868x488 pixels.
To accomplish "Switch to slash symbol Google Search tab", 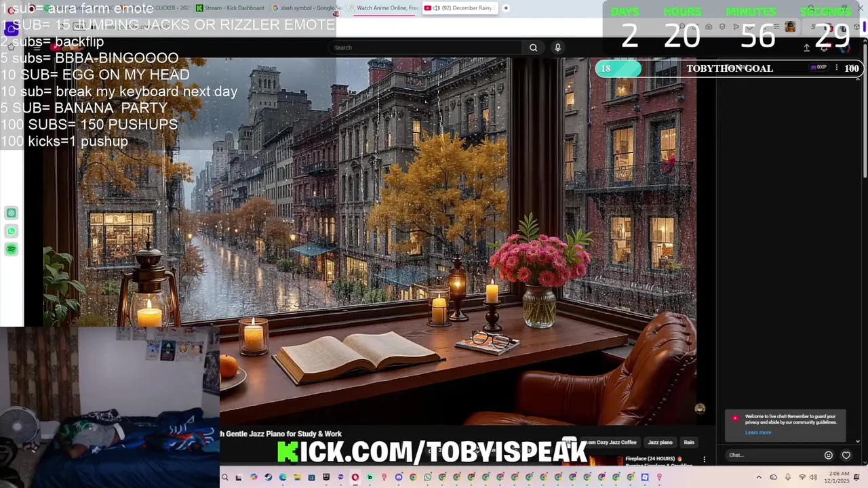I will point(307,8).
